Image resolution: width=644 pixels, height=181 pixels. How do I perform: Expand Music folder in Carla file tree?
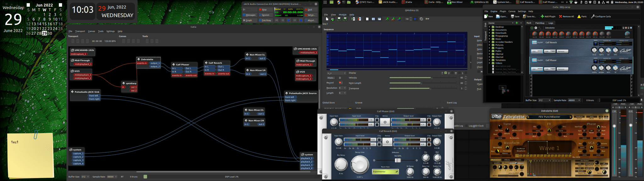489,39
